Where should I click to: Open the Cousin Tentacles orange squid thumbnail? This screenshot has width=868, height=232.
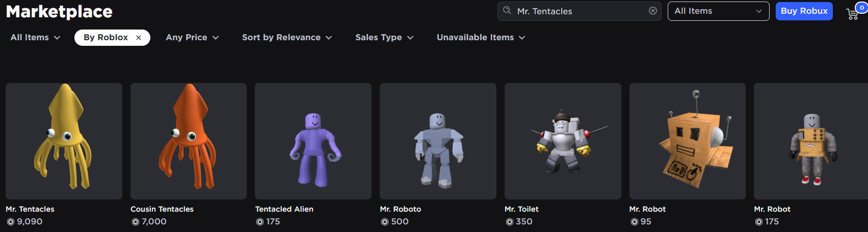(189, 141)
